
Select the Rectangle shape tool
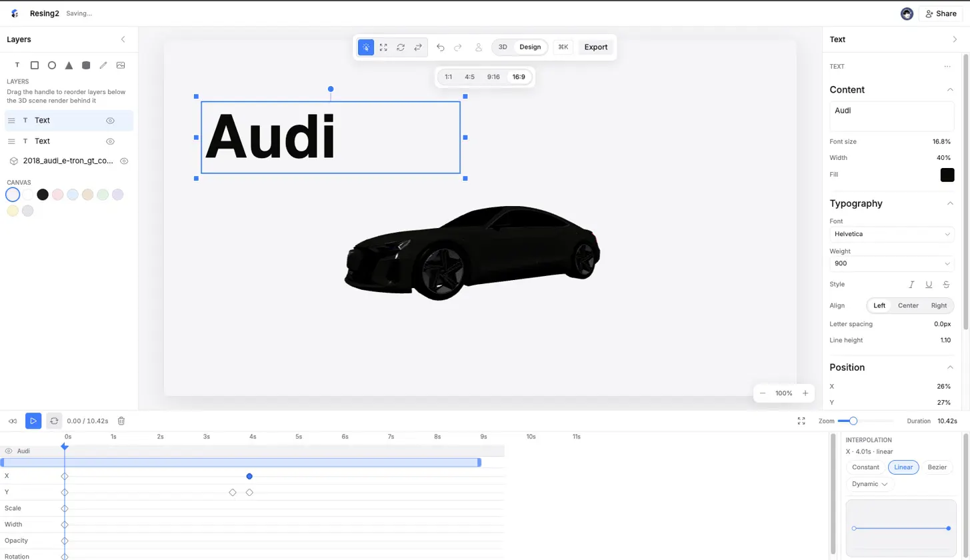point(35,65)
